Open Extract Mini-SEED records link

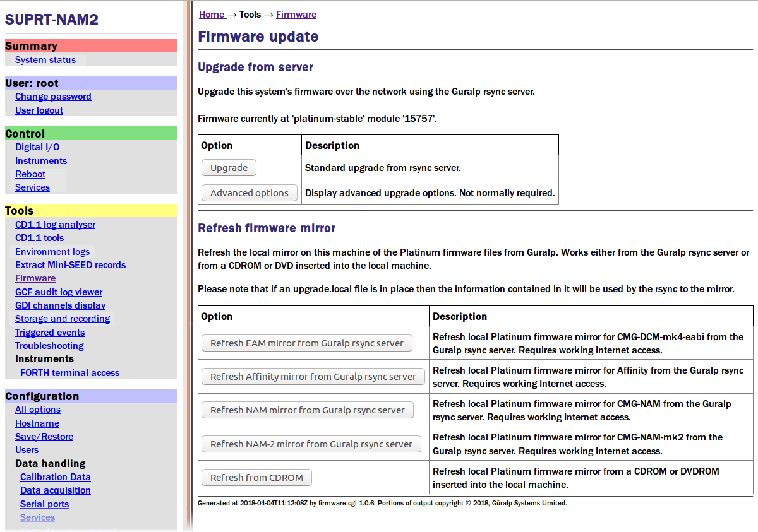(x=70, y=265)
